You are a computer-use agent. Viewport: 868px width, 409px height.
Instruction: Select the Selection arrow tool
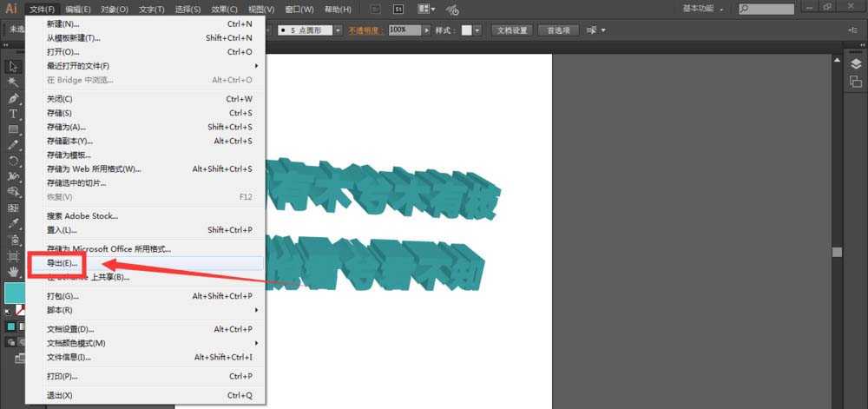pos(13,66)
